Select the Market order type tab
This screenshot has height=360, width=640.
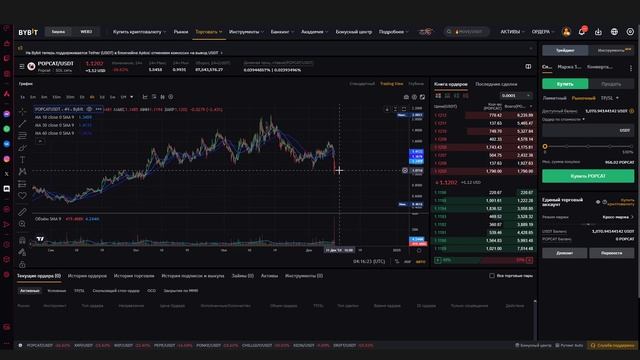point(583,98)
